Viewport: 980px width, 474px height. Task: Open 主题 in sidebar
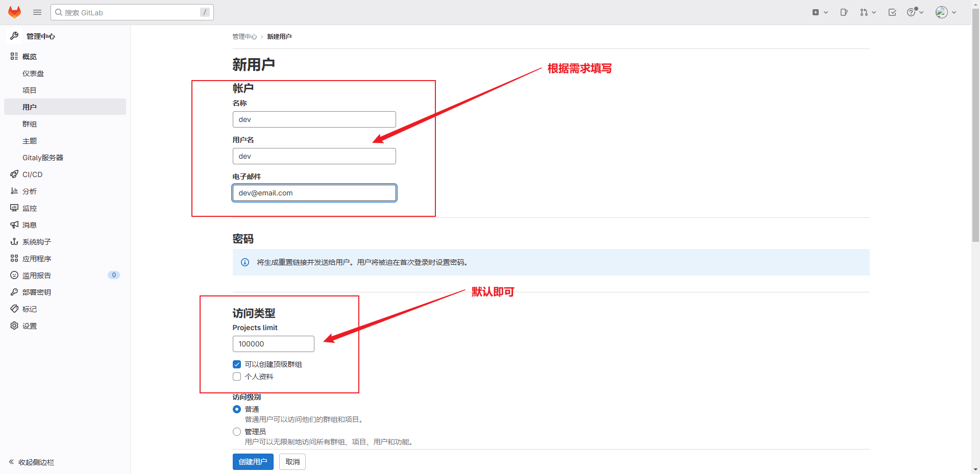point(30,141)
